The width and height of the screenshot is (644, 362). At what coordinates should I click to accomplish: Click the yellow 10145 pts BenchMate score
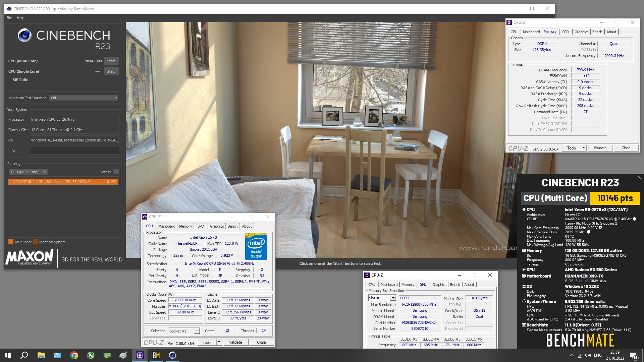tap(615, 198)
